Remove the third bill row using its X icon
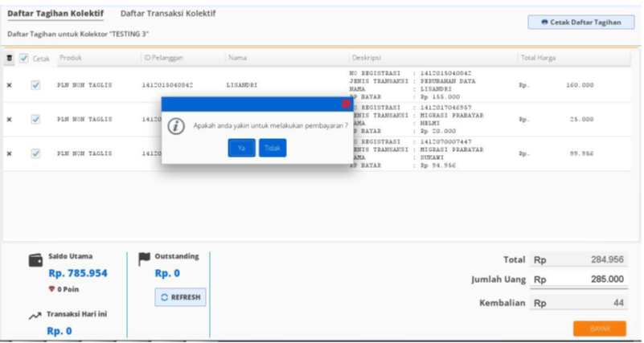Screen dimensions: 644x343 click(10, 153)
